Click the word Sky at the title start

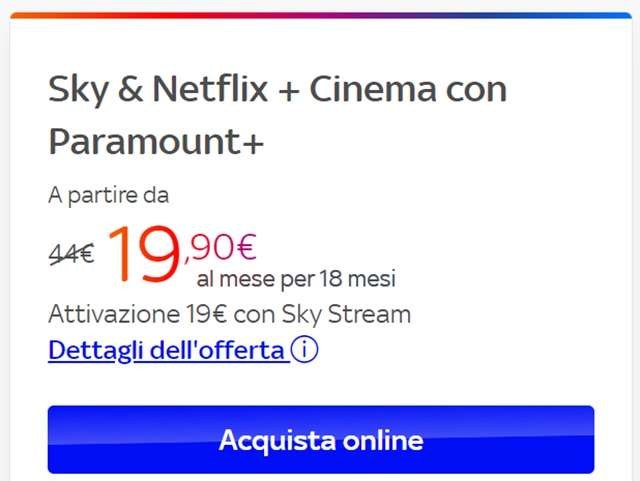78,91
